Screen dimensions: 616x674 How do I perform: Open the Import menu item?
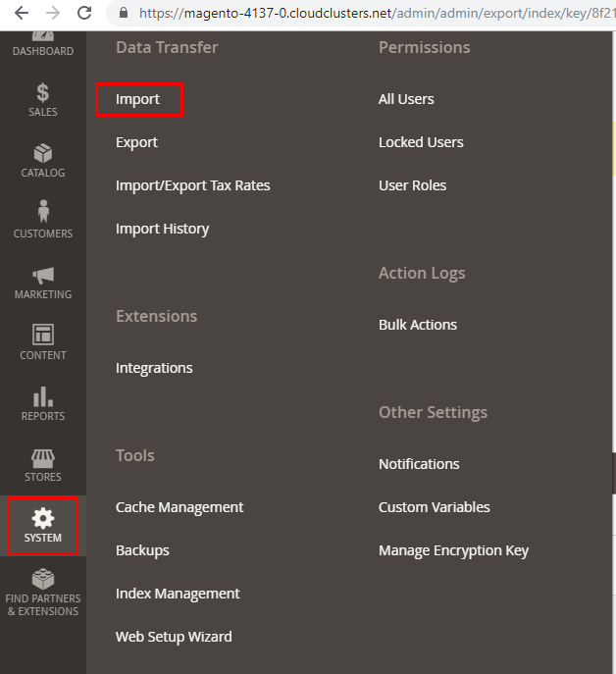[138, 99]
